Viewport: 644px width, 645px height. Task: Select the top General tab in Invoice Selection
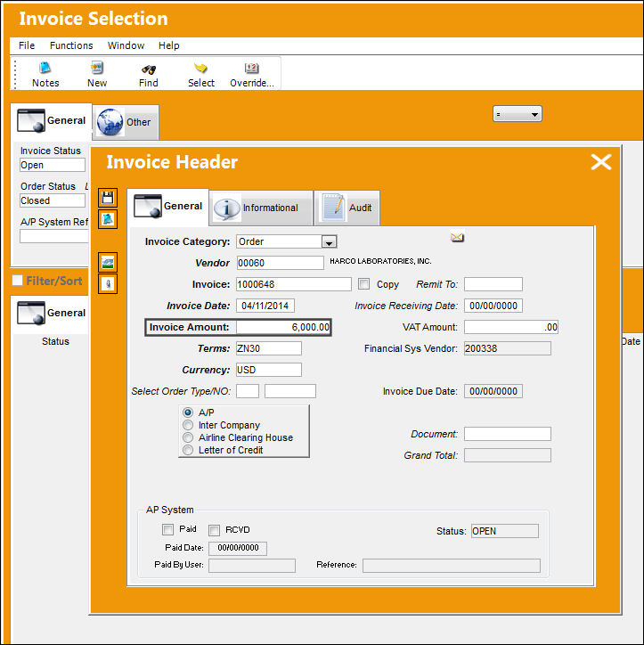pos(52,121)
